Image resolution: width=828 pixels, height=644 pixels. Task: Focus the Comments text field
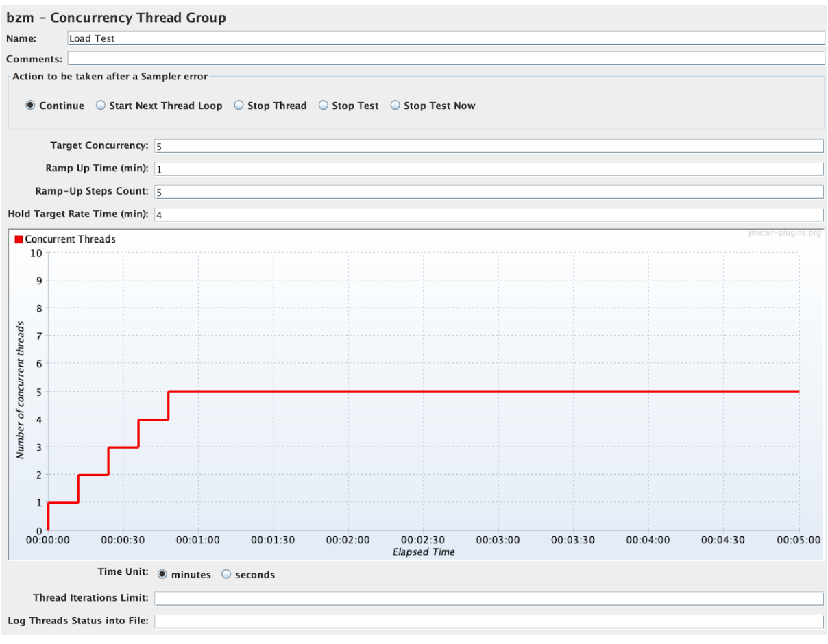[x=446, y=59]
